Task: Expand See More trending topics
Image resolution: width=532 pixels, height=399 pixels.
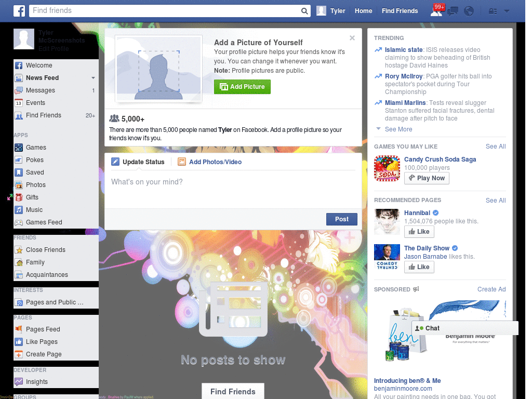Action: click(398, 129)
